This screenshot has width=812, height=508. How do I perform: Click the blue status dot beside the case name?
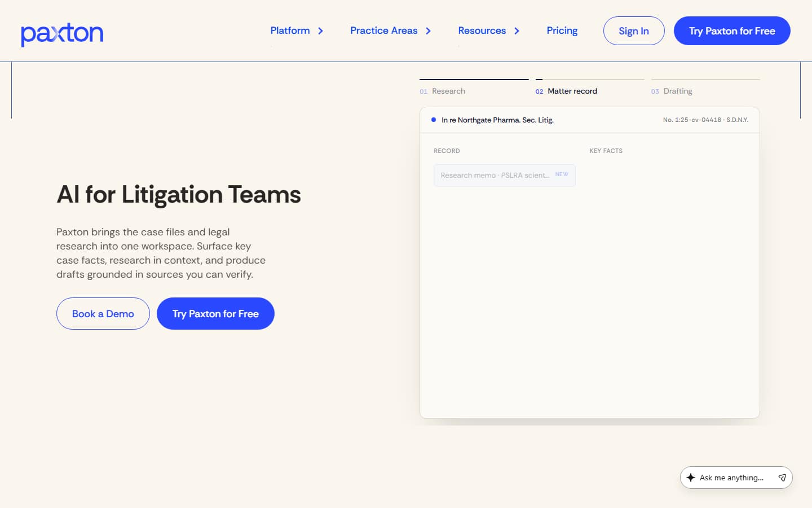[434, 120]
